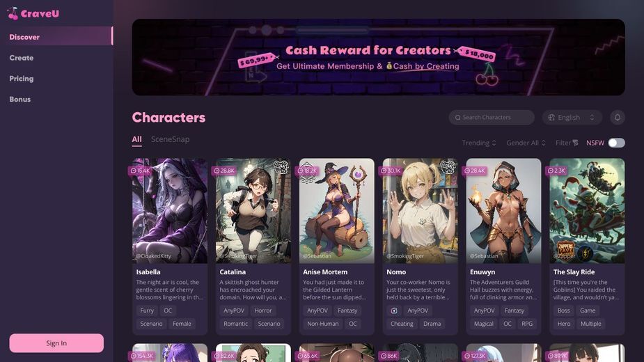Switch to the SceneSnap tab
Image resolution: width=644 pixels, height=362 pixels.
(x=170, y=139)
